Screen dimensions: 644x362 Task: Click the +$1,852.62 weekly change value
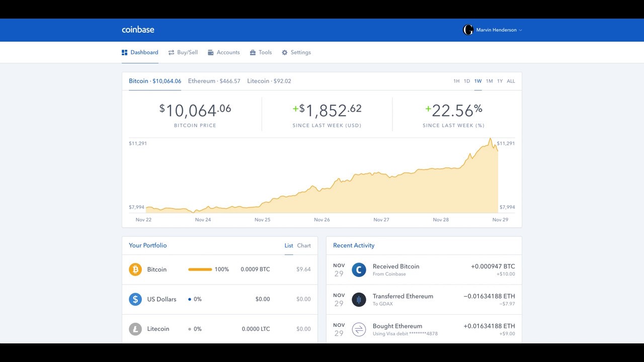pos(327,110)
